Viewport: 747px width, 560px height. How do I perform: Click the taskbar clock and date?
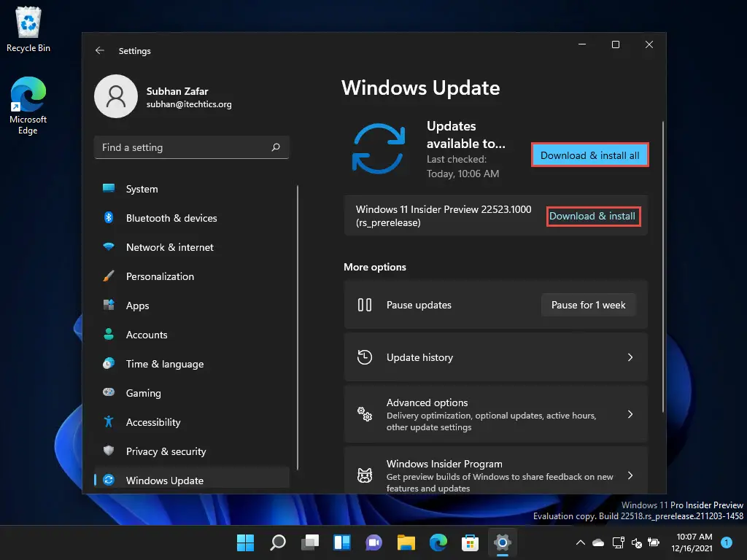point(692,542)
